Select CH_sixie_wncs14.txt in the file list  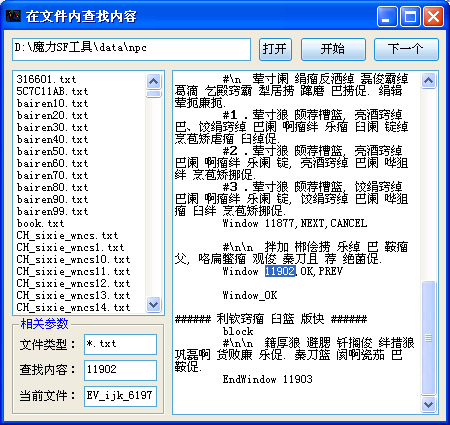click(x=73, y=307)
